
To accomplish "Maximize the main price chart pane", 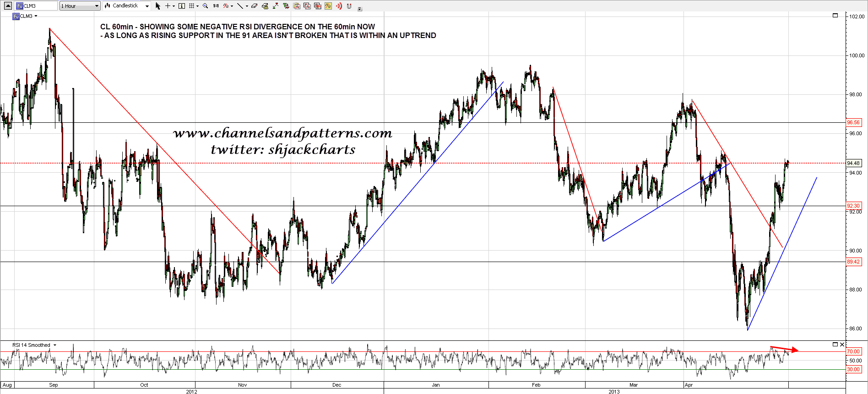I will coord(835,16).
